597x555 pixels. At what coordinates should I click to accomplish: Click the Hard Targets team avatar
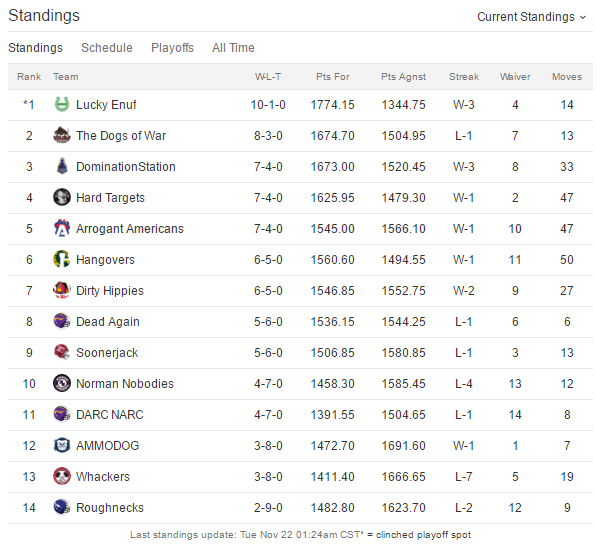click(62, 197)
